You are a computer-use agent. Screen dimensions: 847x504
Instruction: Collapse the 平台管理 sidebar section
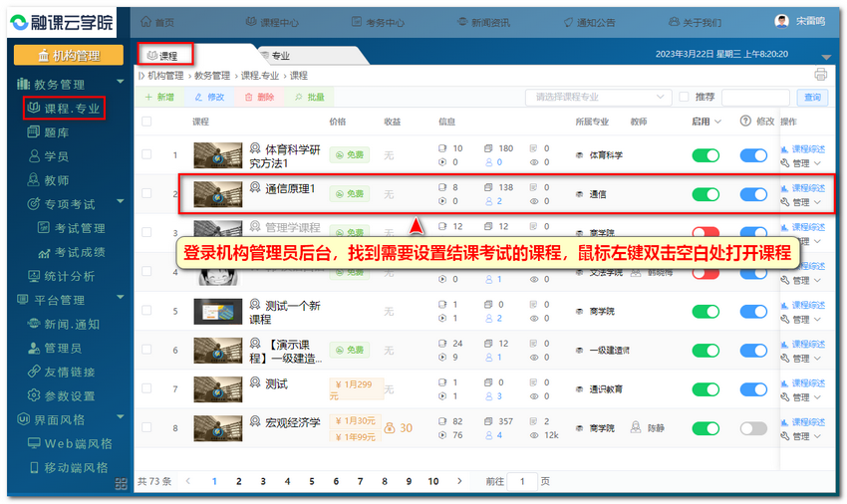[121, 298]
